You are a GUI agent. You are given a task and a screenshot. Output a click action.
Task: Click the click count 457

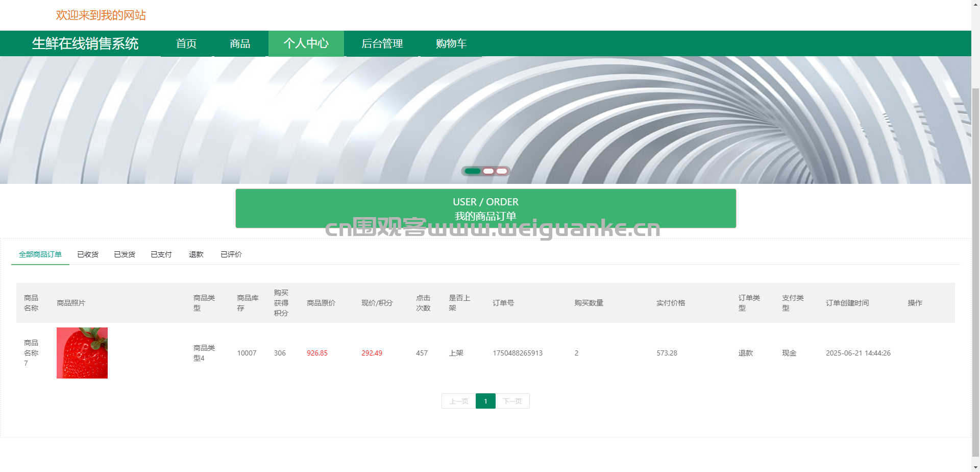tap(422, 353)
